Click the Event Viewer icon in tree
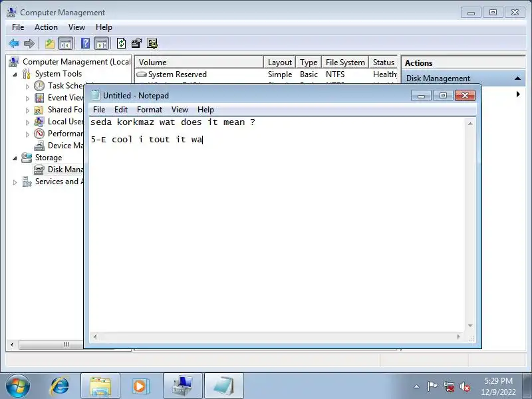 tap(39, 98)
